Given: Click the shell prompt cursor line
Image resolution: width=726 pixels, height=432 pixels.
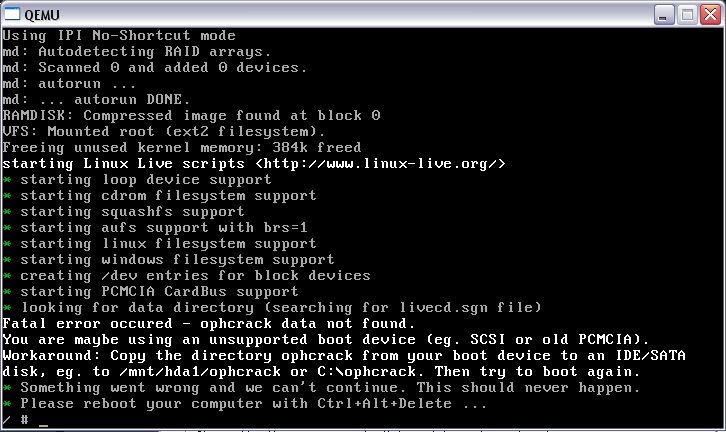Looking at the screenshot, I should tap(25, 420).
